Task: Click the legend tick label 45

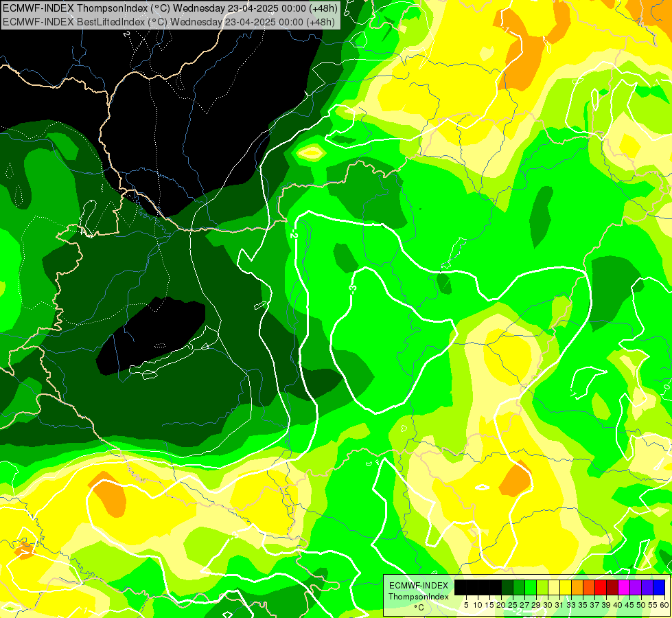Action: pyautogui.click(x=629, y=605)
